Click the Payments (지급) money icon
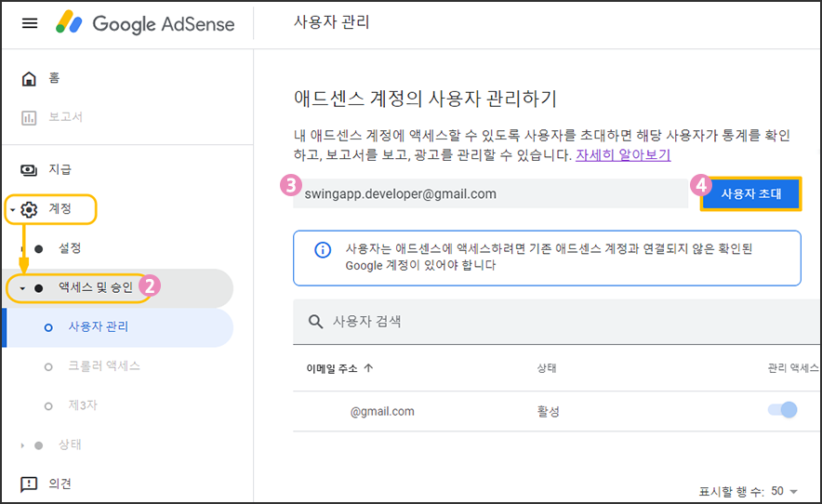Image resolution: width=822 pixels, height=504 pixels. [29, 169]
